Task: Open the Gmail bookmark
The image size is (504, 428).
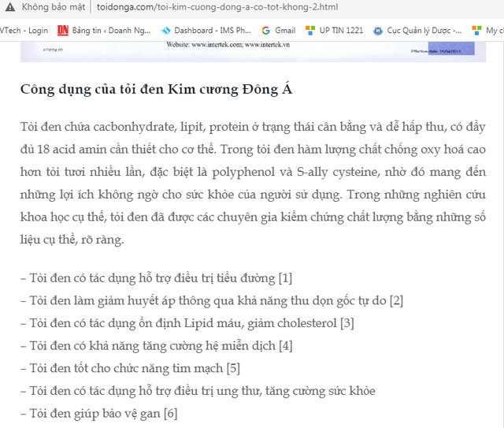Action: [x=285, y=31]
